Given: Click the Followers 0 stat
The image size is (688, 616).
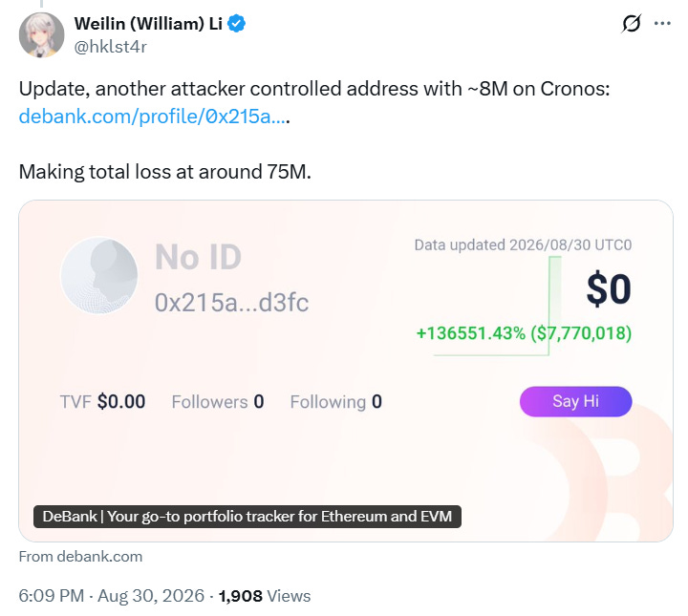Looking at the screenshot, I should tap(218, 402).
